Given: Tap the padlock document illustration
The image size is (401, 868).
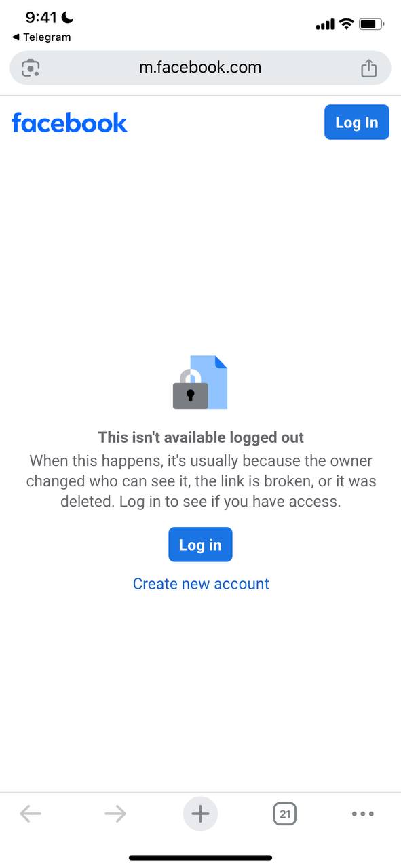Looking at the screenshot, I should click(x=200, y=382).
